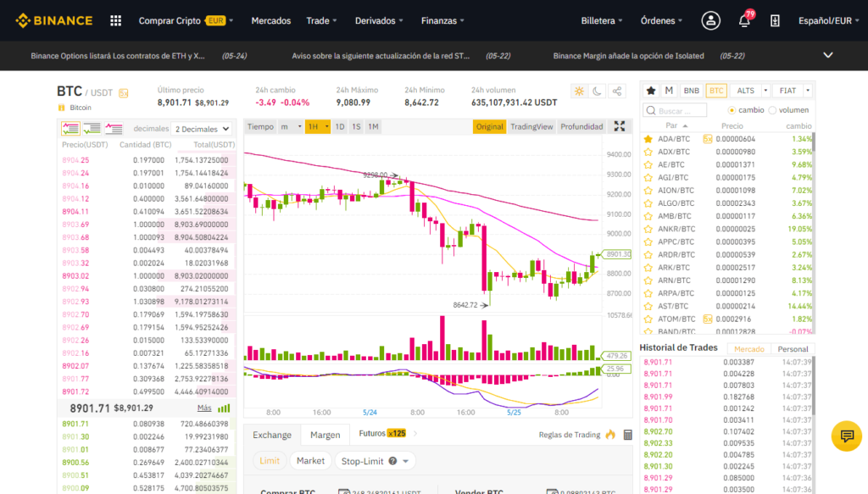Expand the ALTS markets dropdown arrow

[x=765, y=90]
